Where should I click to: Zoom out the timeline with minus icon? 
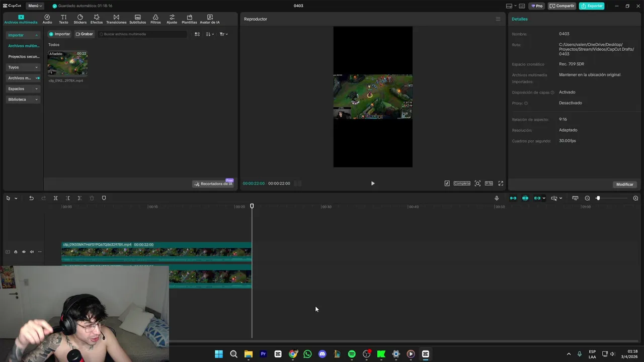(587, 198)
